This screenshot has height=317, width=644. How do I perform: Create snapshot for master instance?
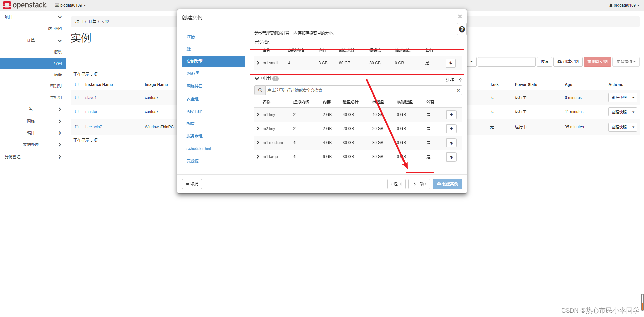pyautogui.click(x=619, y=112)
